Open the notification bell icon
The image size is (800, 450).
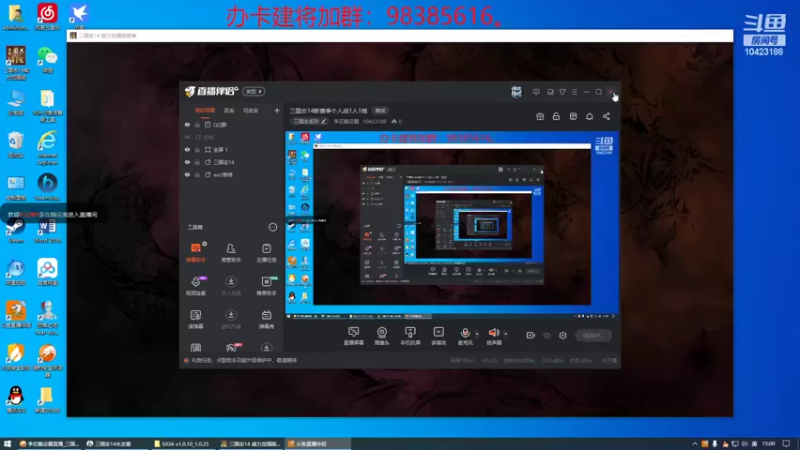click(x=589, y=116)
